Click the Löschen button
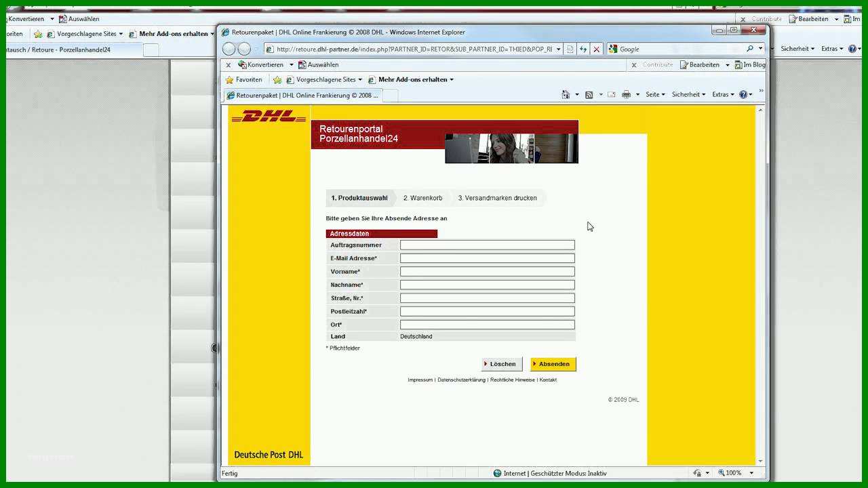Screen dimensions: 868x488 (502, 364)
